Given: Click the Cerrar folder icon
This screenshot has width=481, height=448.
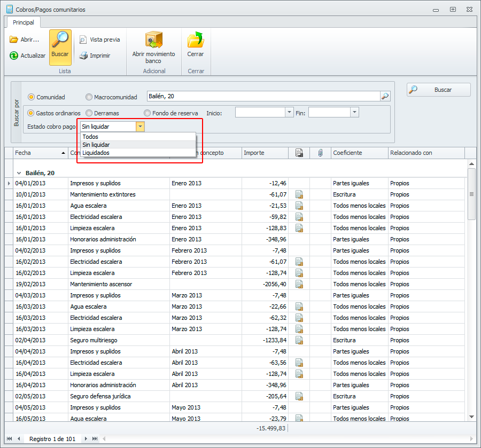Looking at the screenshot, I should pyautogui.click(x=196, y=41).
